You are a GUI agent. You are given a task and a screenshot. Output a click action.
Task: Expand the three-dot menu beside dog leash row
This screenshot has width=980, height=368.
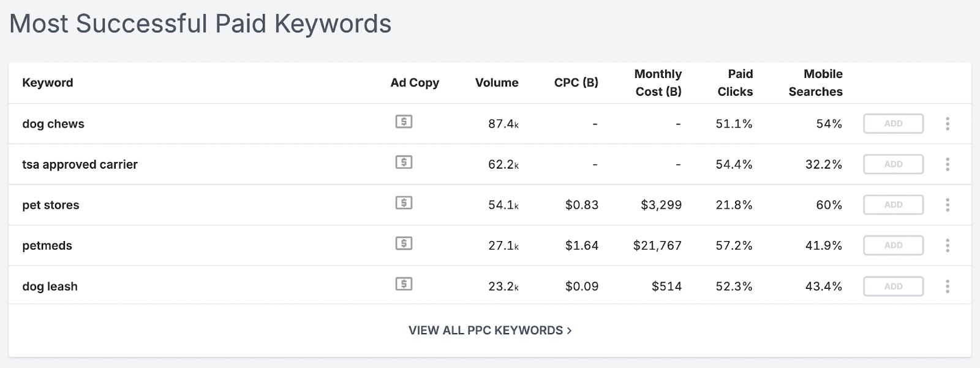[x=947, y=285]
